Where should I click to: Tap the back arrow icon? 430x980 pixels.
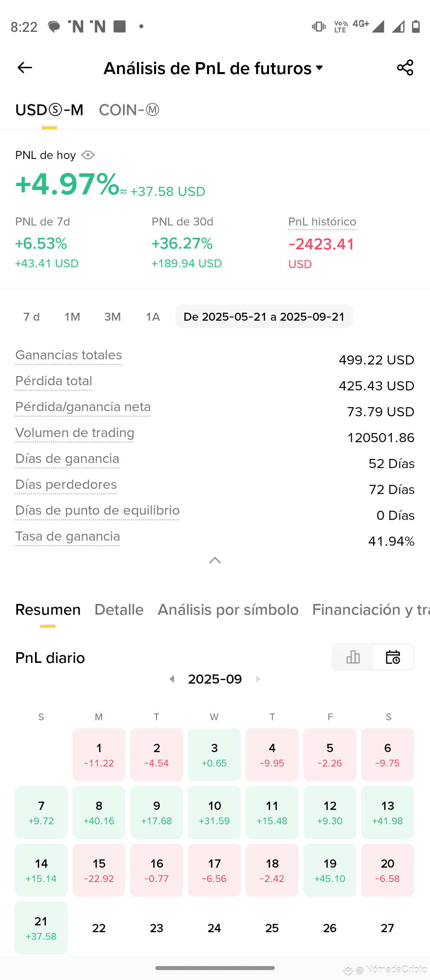[x=25, y=68]
